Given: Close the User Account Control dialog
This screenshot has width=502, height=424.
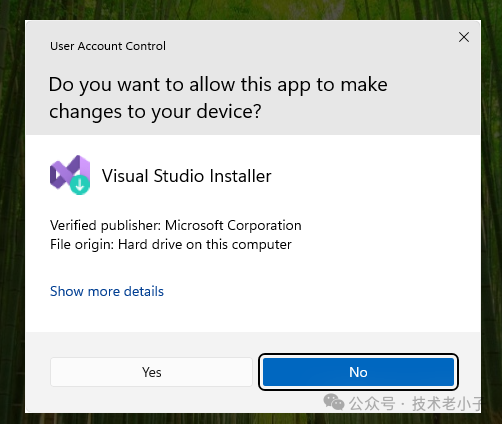Looking at the screenshot, I should pyautogui.click(x=464, y=37).
